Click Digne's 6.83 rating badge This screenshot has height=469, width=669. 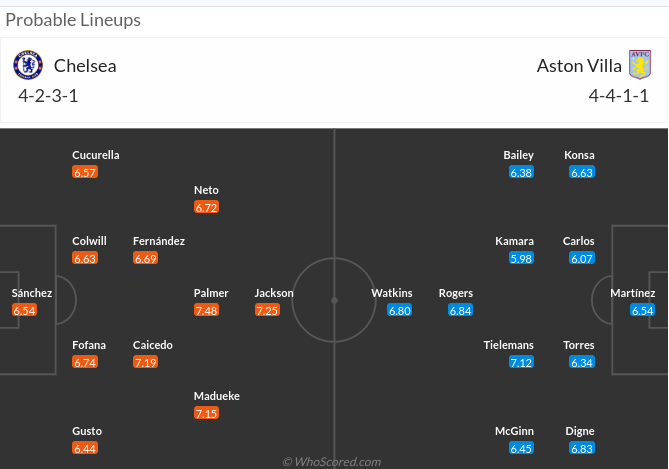(x=582, y=449)
